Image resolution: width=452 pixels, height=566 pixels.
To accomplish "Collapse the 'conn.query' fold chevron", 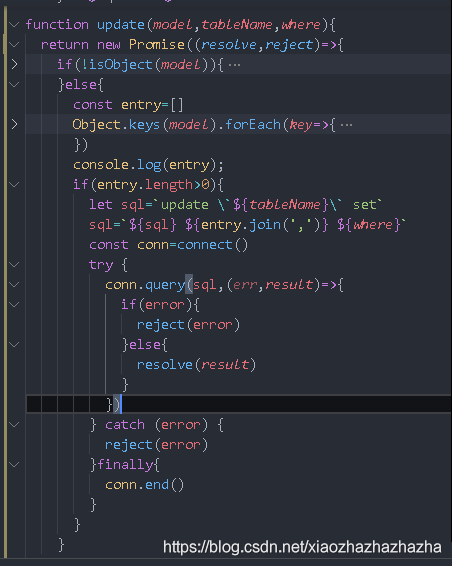I will (14, 285).
